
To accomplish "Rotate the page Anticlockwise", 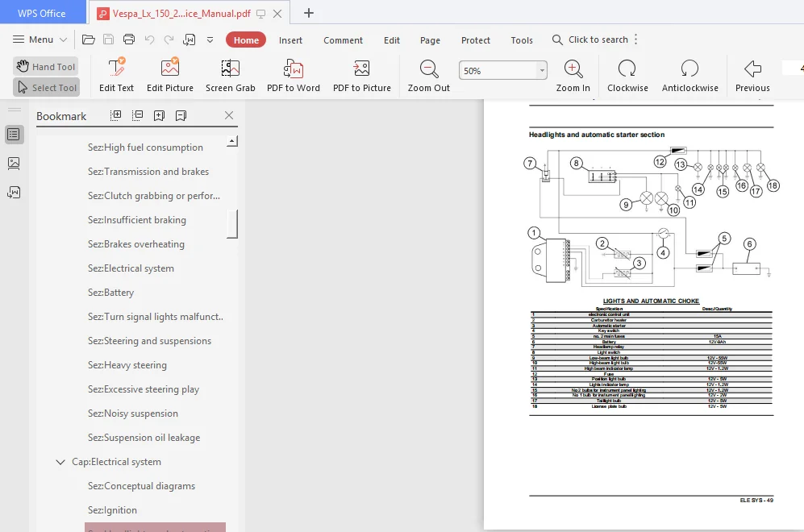I will click(689, 75).
